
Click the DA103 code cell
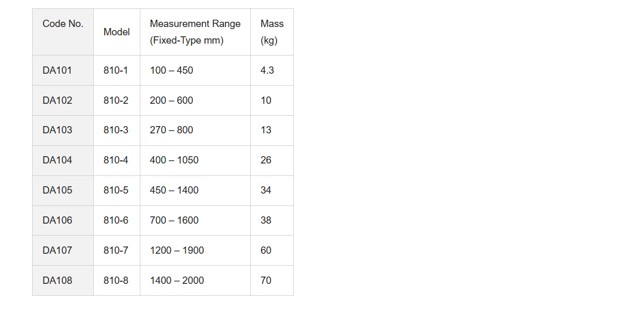pos(63,130)
